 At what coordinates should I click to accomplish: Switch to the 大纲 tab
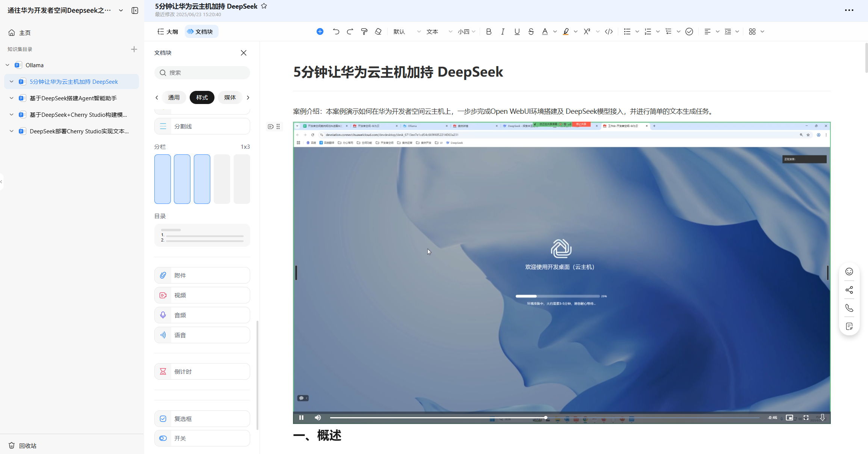pos(168,32)
